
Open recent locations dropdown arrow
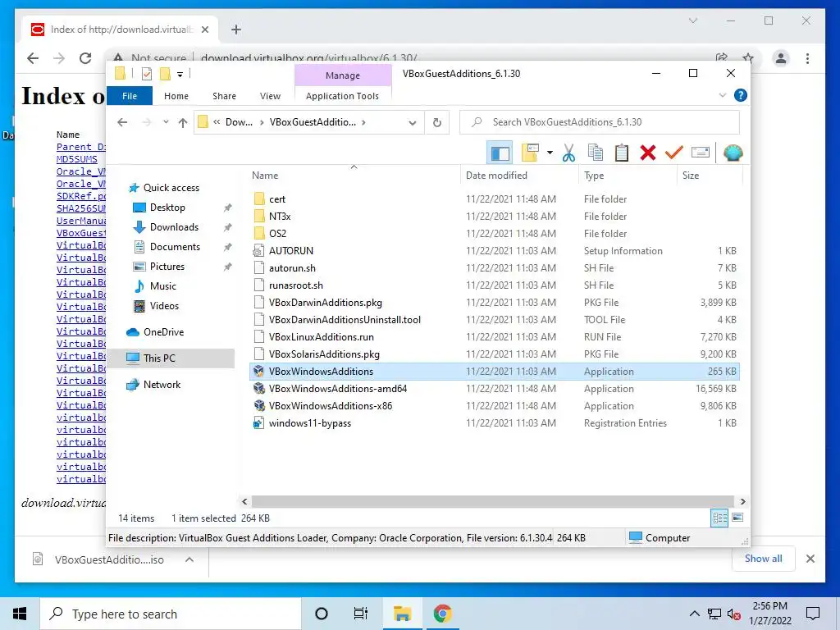click(x=166, y=122)
